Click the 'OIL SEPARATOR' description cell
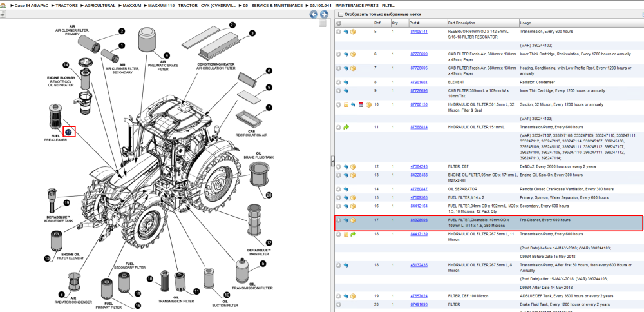644x312 pixels. pyautogui.click(x=462, y=189)
